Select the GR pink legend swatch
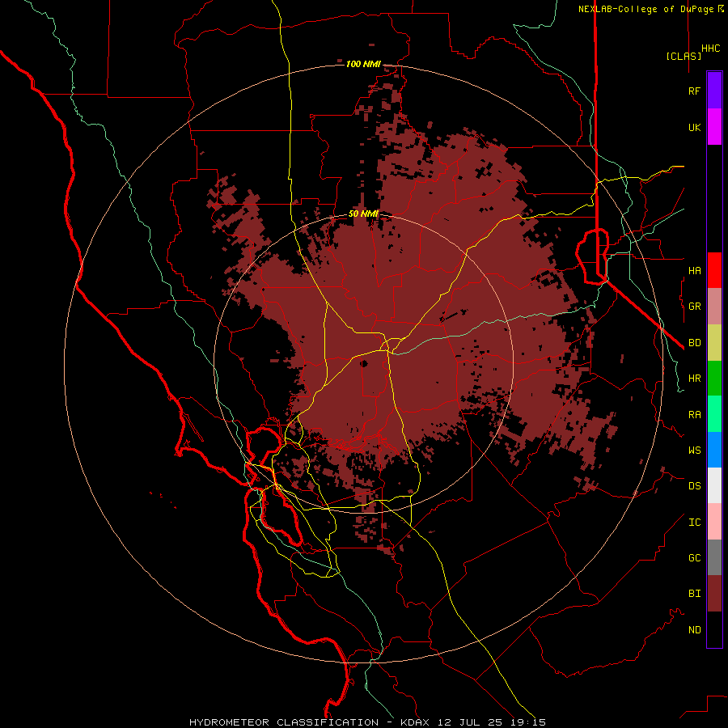 (x=714, y=306)
